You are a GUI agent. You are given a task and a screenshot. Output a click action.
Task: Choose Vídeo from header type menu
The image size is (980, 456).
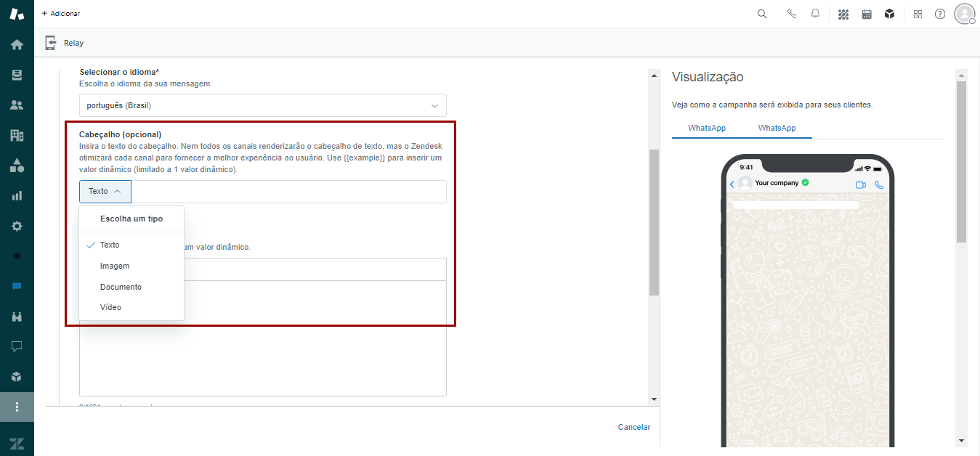click(x=110, y=307)
